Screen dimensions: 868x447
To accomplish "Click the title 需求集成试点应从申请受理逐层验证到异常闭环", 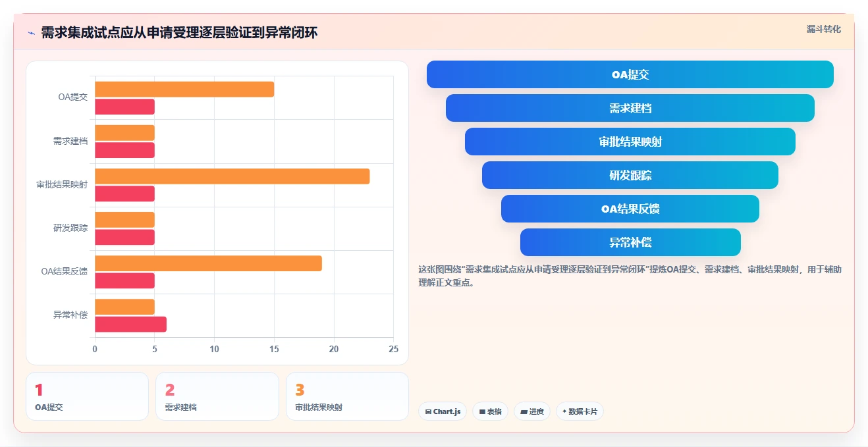I will [x=179, y=33].
